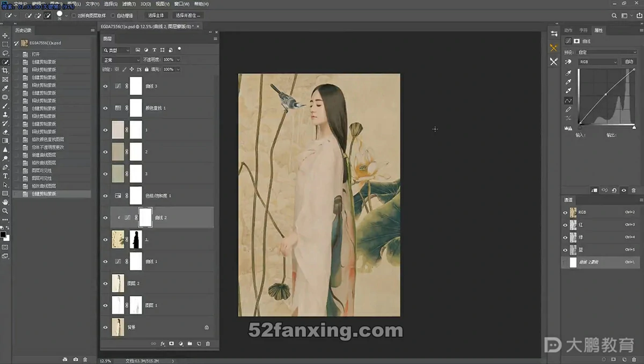The height and width of the screenshot is (364, 644).
Task: Select the Move tool
Action: coord(5,35)
